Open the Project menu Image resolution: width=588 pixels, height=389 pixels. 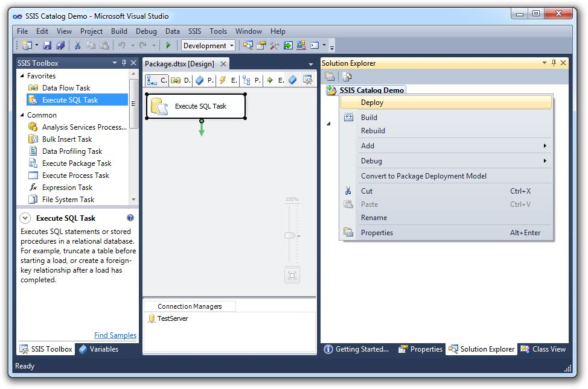point(91,31)
